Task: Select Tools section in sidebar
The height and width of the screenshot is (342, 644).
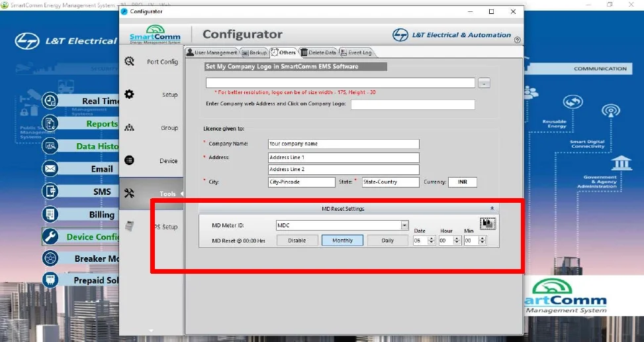Action: click(x=152, y=194)
